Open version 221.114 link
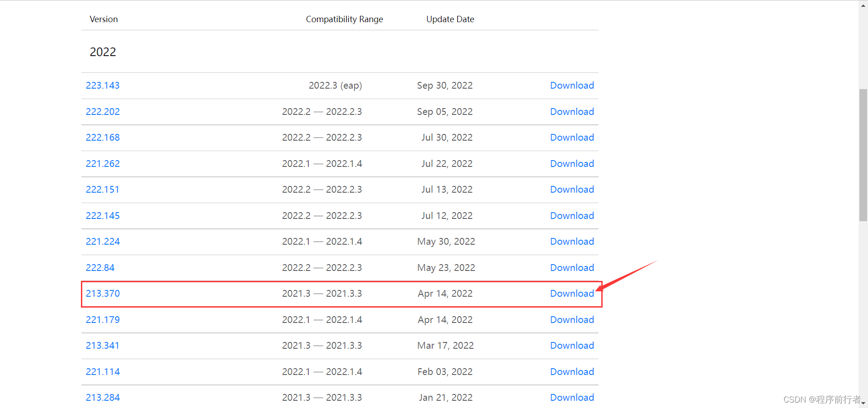This screenshot has height=408, width=868. (x=103, y=372)
